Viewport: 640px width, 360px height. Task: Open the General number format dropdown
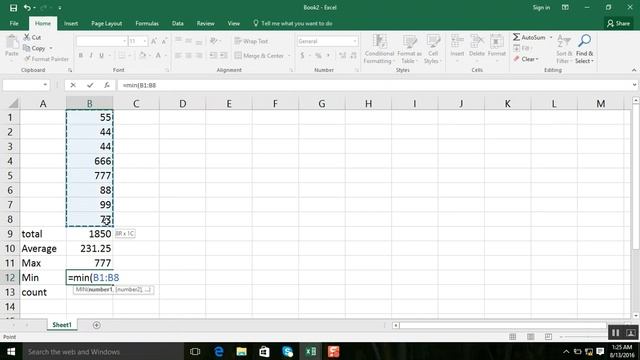coord(355,41)
